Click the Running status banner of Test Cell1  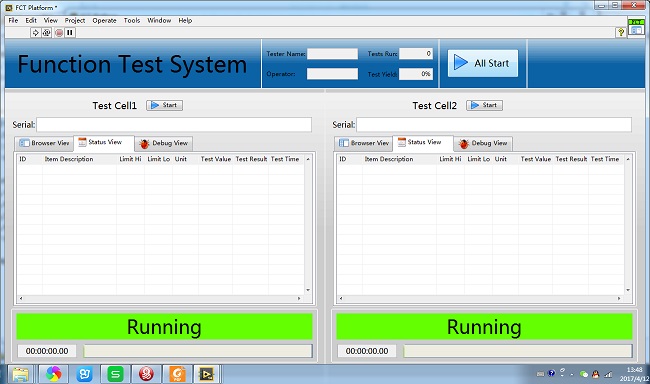(164, 327)
